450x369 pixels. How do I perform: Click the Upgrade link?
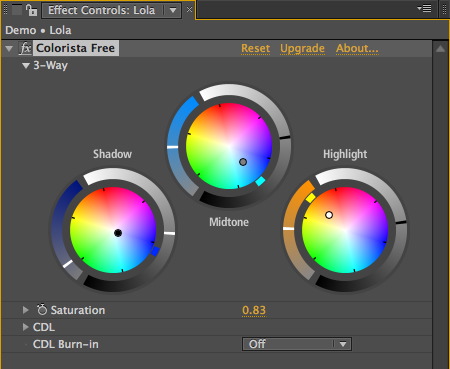[x=302, y=49]
